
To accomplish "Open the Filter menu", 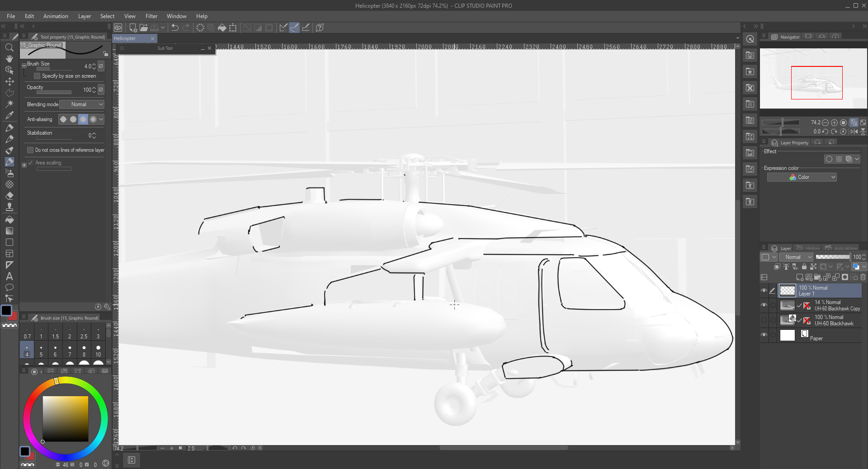I will (151, 16).
